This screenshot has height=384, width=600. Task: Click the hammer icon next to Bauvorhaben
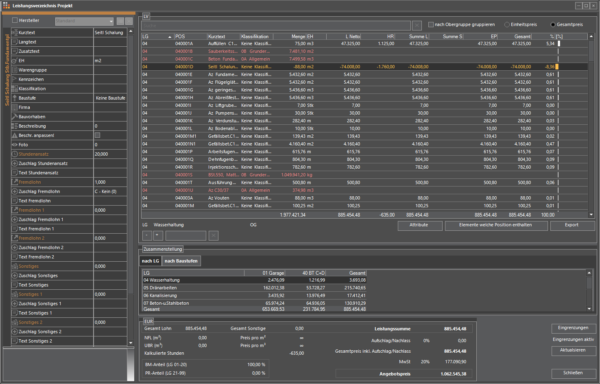(x=15, y=117)
